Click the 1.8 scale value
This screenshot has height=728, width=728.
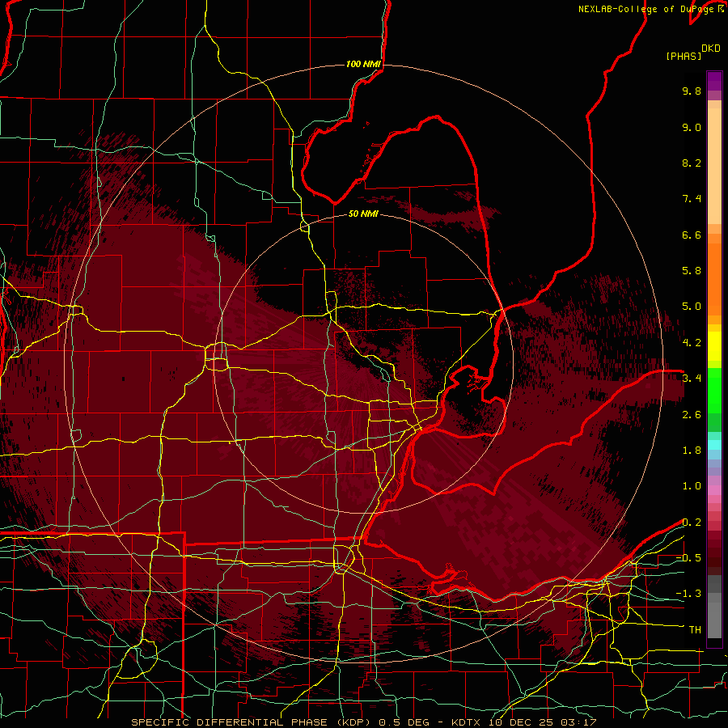pyautogui.click(x=692, y=451)
